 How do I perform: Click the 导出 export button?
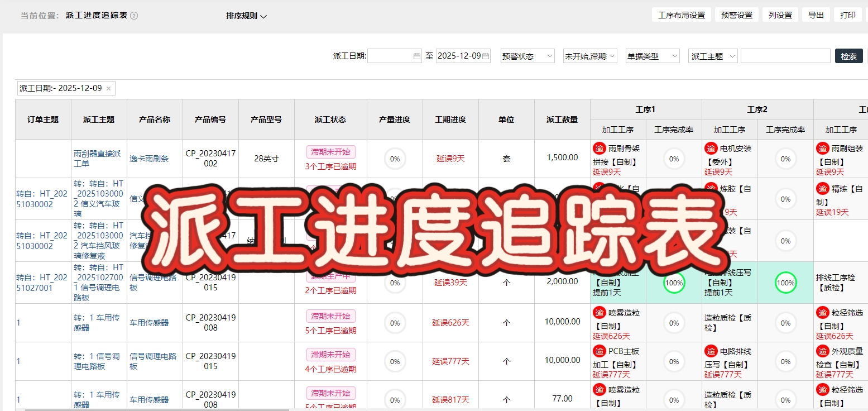click(x=816, y=15)
